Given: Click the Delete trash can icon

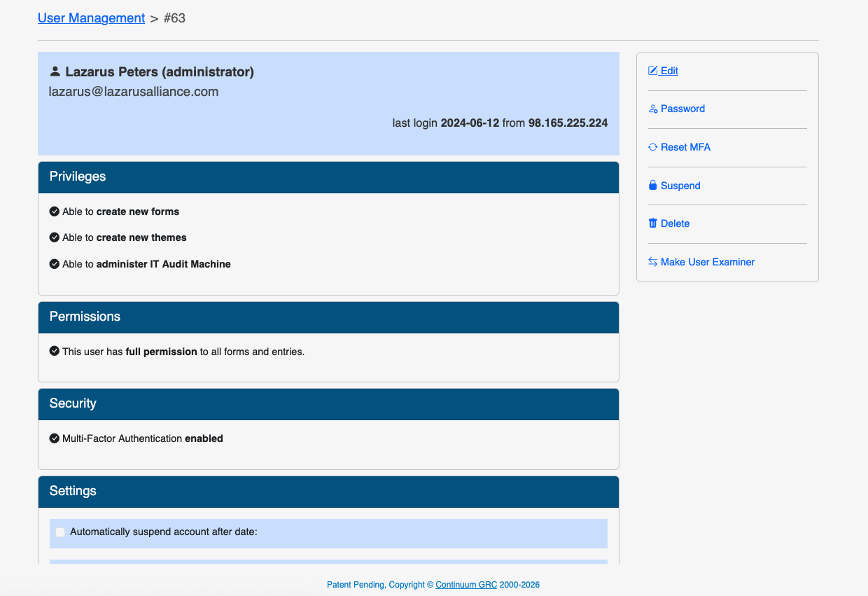Looking at the screenshot, I should click(x=652, y=223).
